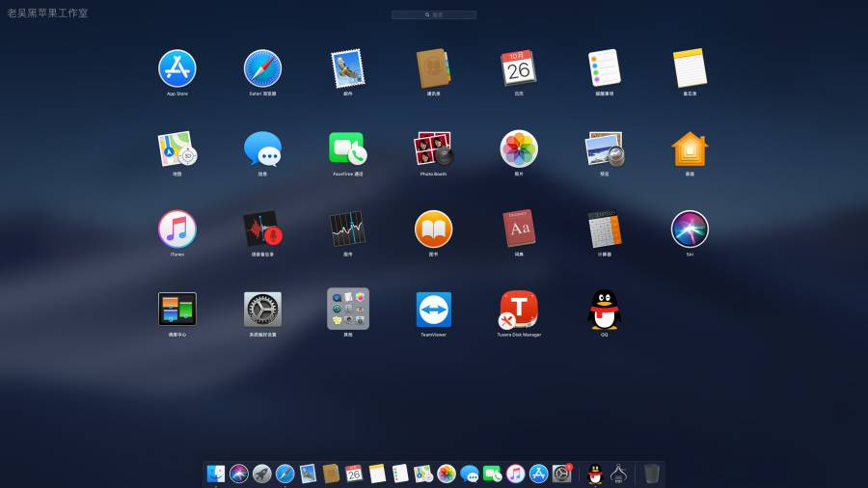Open the Stocks app

coord(347,229)
